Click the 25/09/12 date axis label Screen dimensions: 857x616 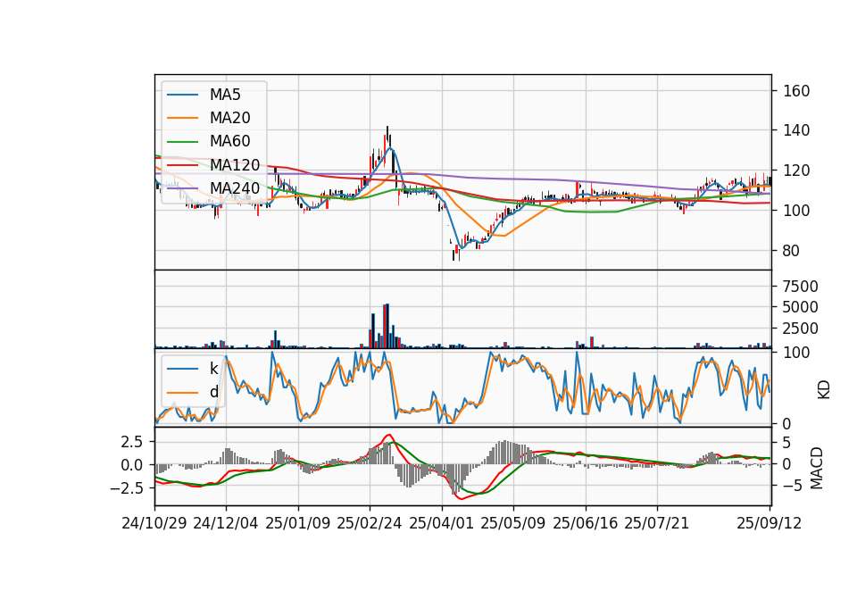pos(769,523)
